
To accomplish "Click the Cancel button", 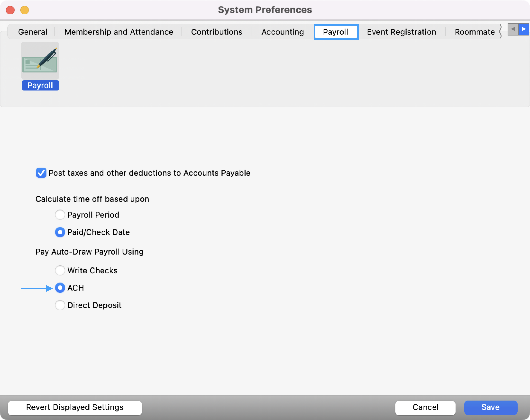I will (425, 407).
